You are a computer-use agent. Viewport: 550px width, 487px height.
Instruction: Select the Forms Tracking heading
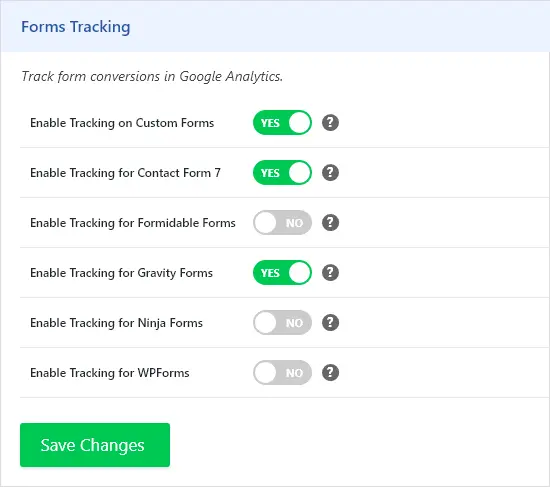pos(76,27)
